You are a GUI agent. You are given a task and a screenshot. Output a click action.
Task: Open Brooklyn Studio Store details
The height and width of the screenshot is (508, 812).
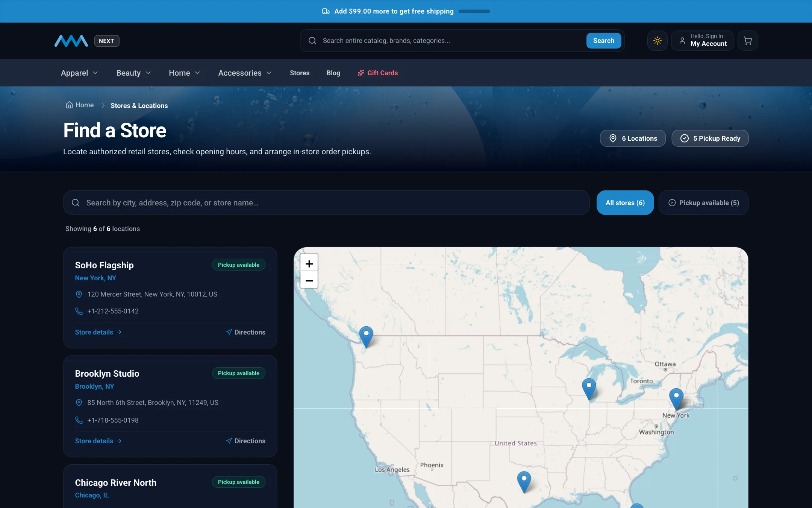(x=98, y=441)
